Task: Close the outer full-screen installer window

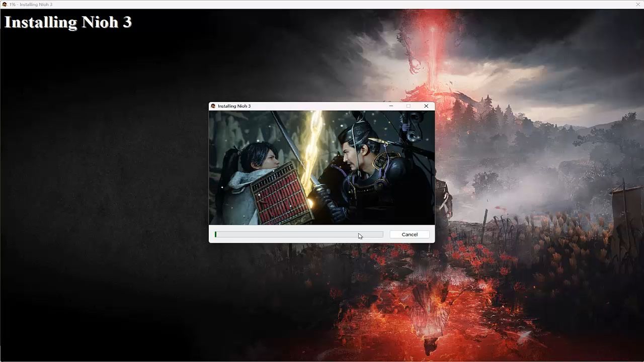Action: point(638,5)
